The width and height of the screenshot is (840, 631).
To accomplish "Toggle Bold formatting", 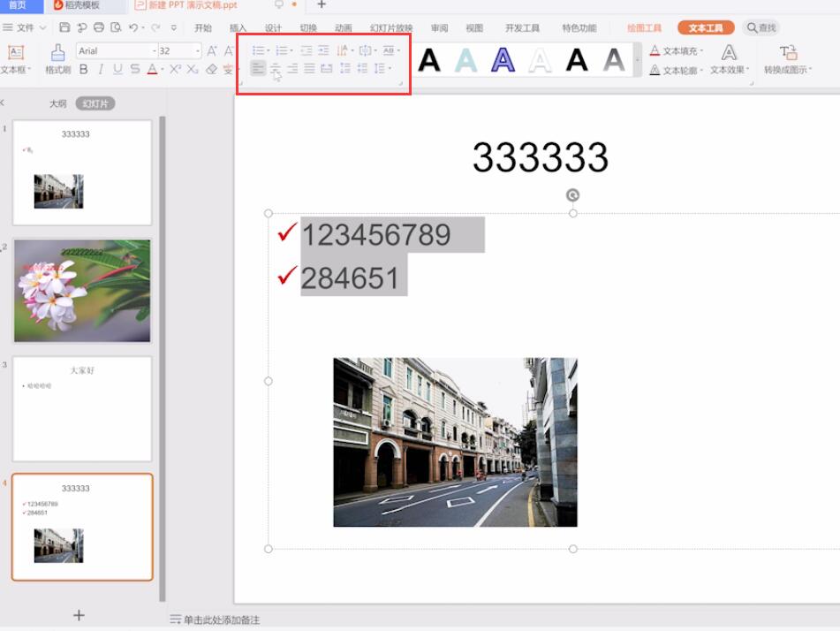I will (x=84, y=69).
